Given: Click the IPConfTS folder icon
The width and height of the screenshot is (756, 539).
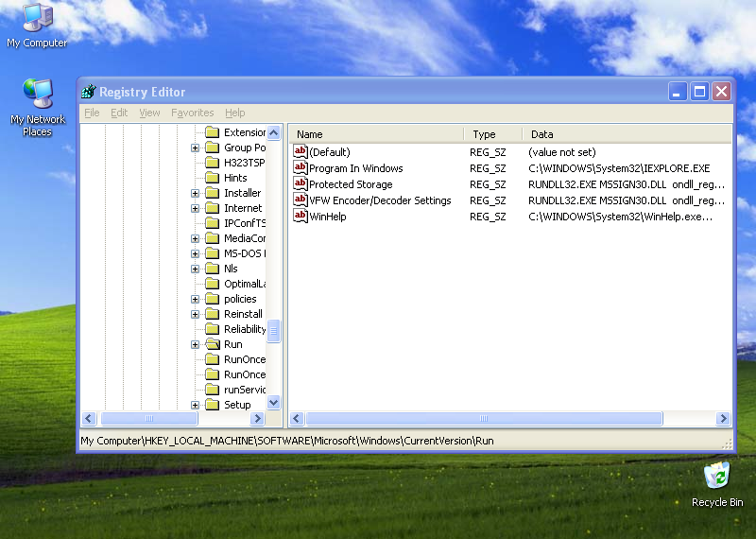Looking at the screenshot, I should pos(212,223).
